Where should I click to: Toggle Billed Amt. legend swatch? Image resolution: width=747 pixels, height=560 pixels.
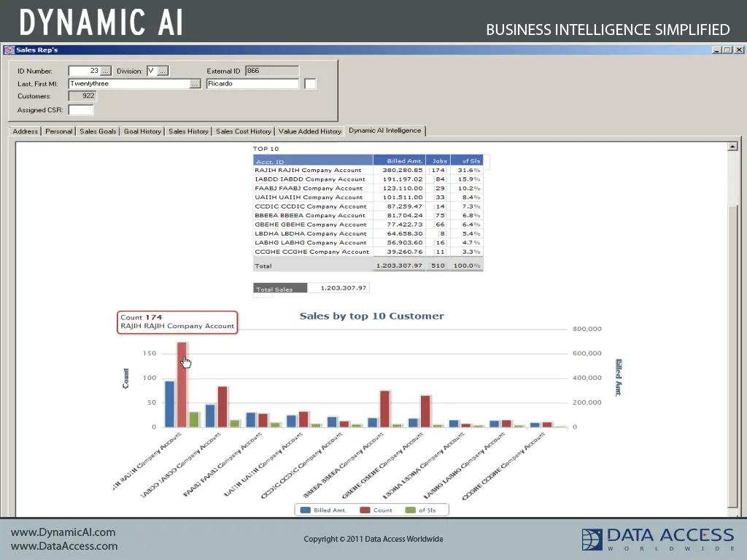306,510
